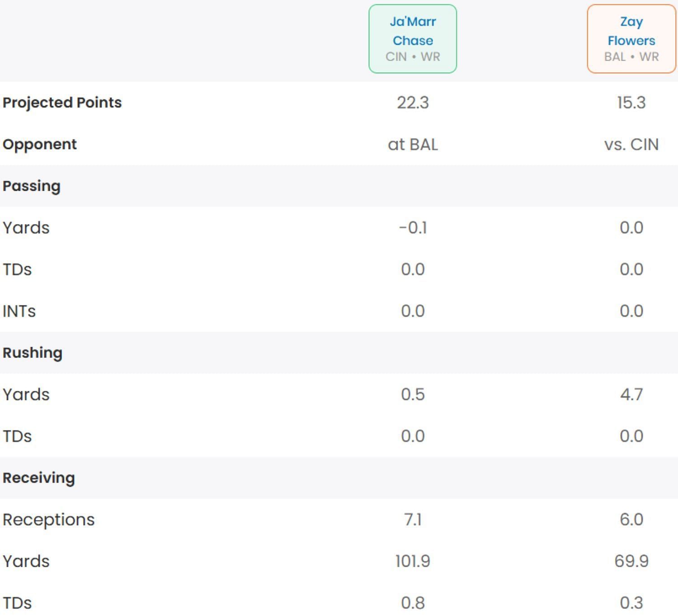
Task: Click the CIN • WR team label
Action: (413, 57)
